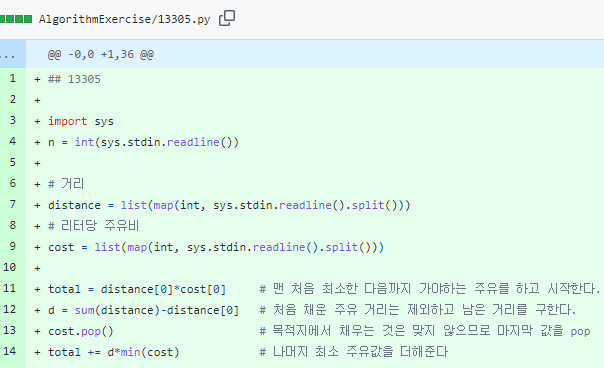Click the 'cost.pop()' code
604x368 pixels.
pos(81,331)
